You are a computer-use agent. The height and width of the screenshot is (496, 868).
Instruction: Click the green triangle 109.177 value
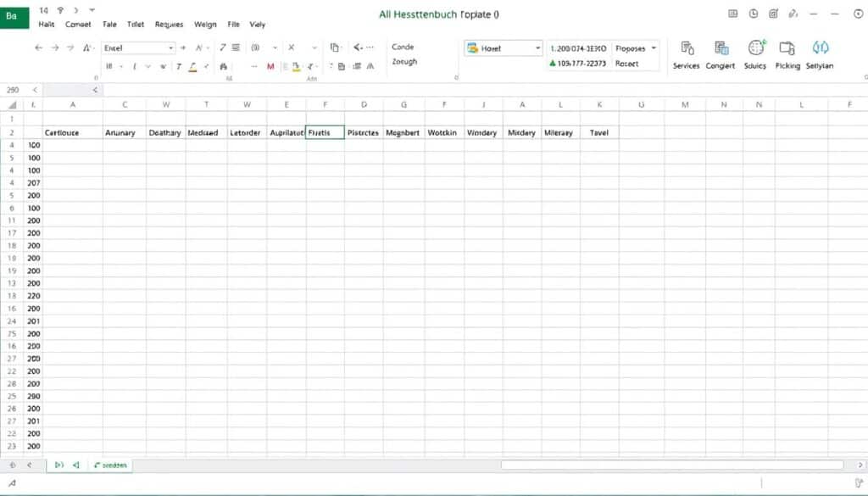pos(578,64)
